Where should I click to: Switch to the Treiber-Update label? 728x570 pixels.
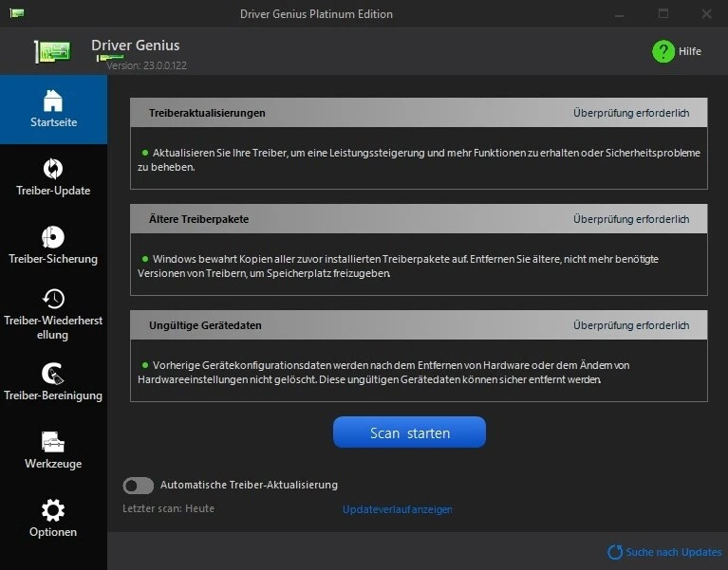[53, 191]
